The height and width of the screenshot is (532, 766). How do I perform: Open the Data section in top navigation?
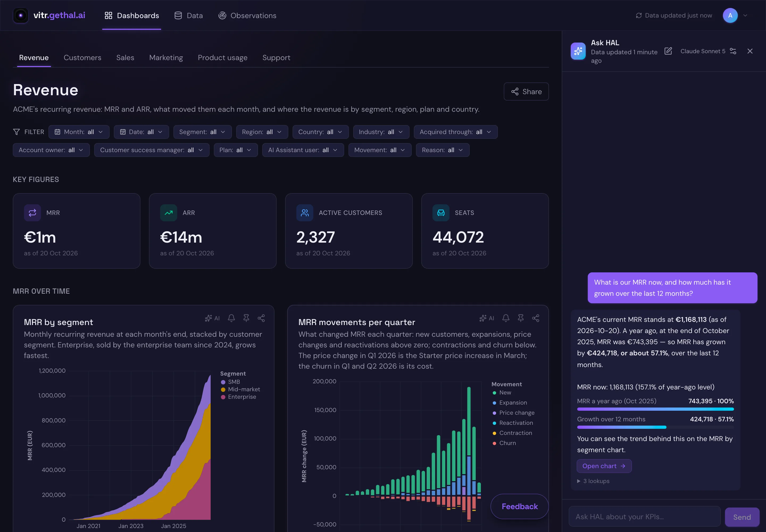pos(189,15)
